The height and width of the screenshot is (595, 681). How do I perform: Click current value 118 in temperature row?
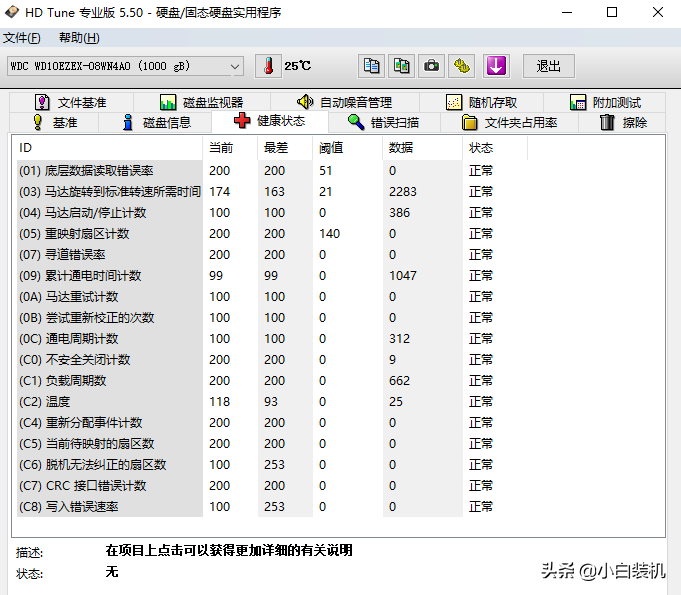click(219, 402)
